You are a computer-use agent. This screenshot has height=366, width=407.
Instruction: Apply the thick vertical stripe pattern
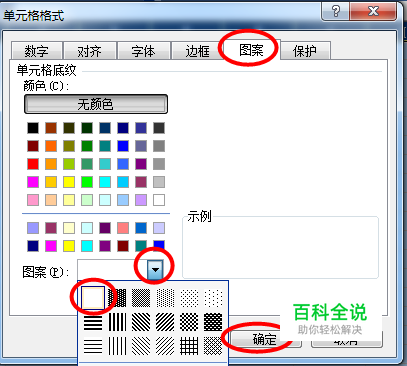click(x=117, y=322)
